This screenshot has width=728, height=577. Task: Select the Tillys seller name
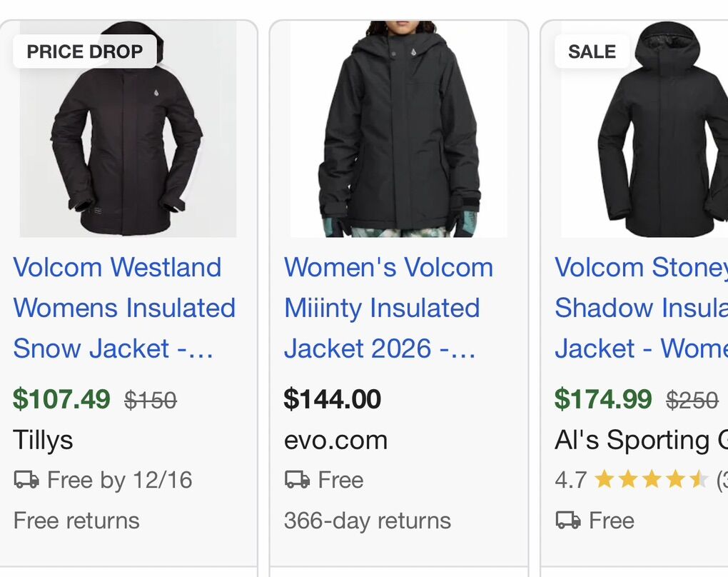click(43, 440)
